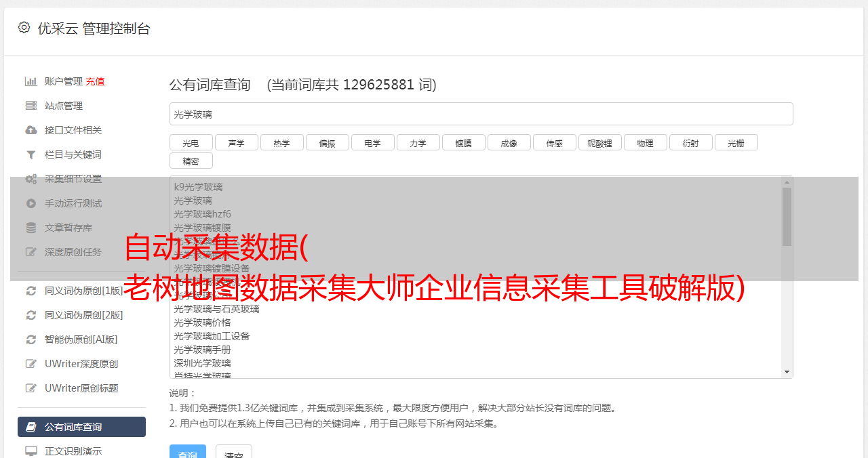
Task: Select the 光栅 tag button
Action: point(736,143)
